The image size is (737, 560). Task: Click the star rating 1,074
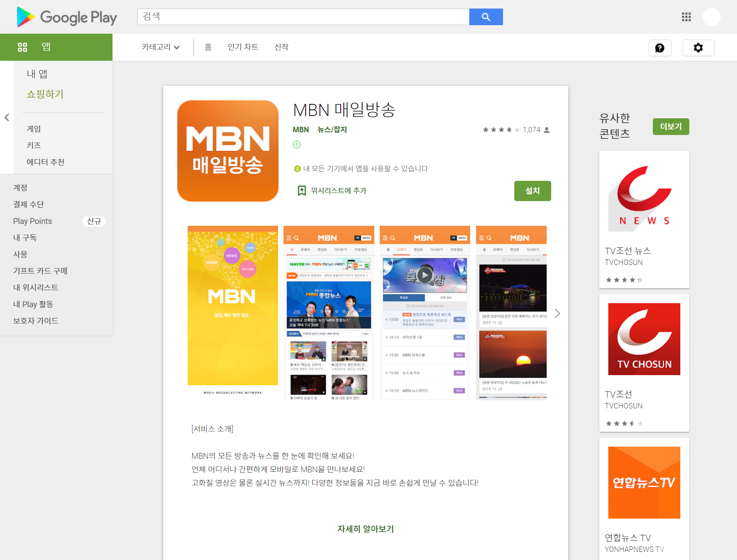516,130
